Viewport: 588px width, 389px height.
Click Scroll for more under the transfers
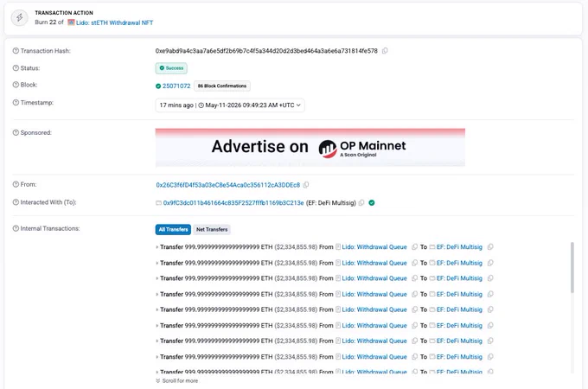pyautogui.click(x=176, y=380)
